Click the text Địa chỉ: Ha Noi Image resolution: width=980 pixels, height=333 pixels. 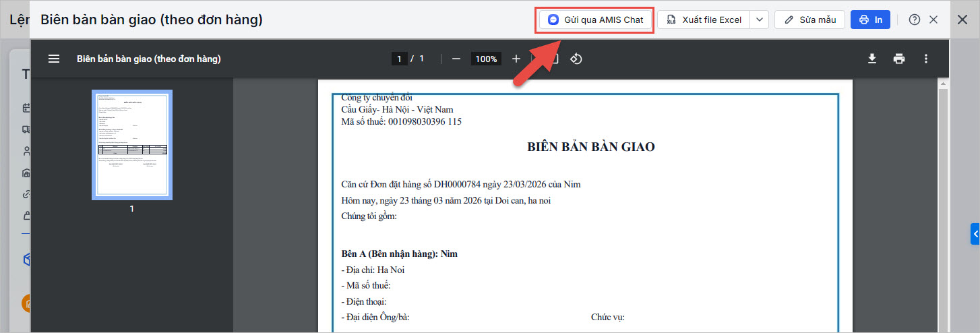(x=373, y=270)
